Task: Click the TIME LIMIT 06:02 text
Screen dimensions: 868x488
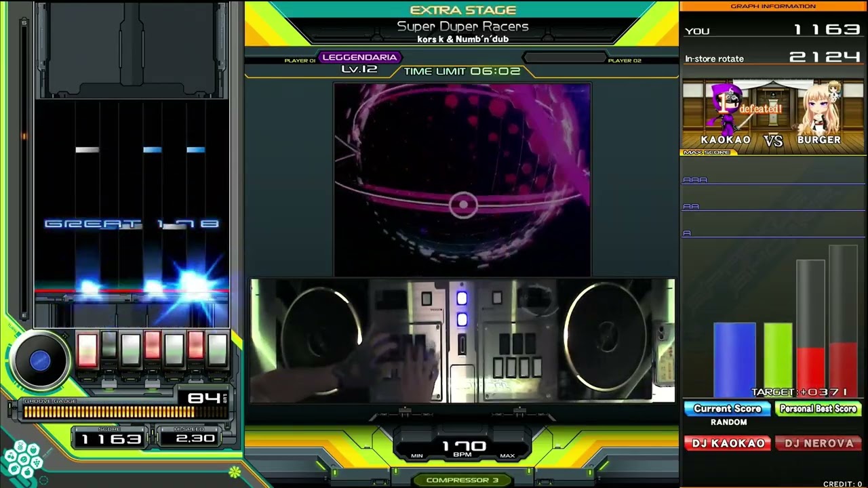Action: point(462,71)
